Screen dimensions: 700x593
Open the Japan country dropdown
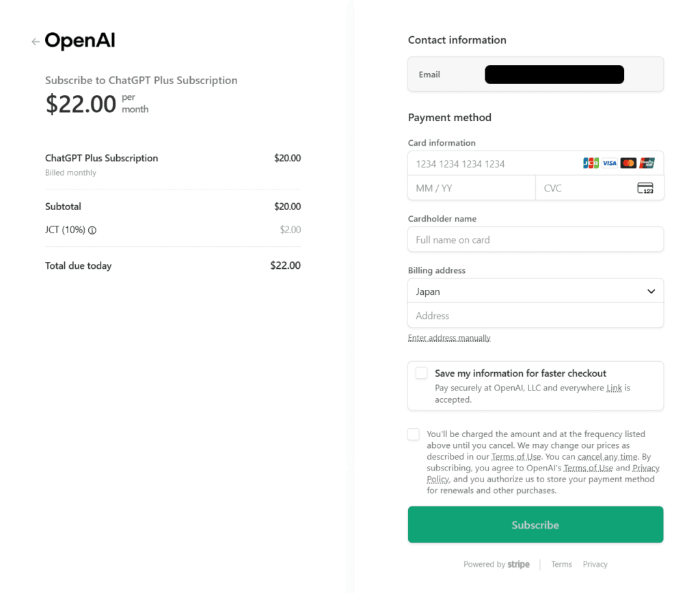[x=535, y=291]
